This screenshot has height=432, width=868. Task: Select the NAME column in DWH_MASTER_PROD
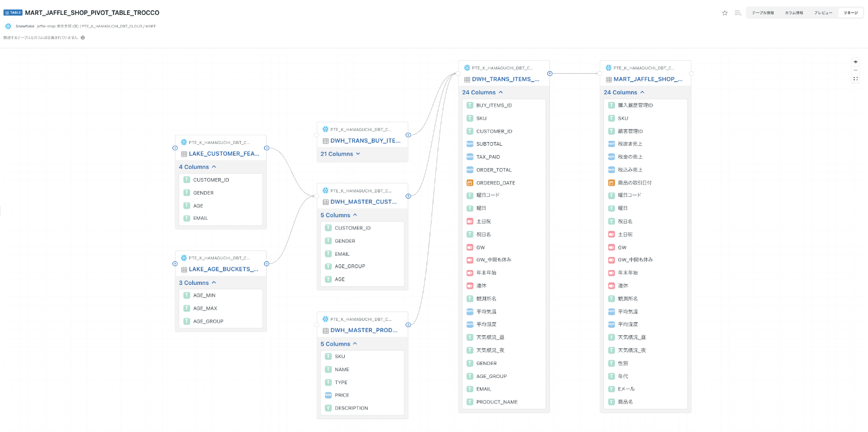point(363,369)
